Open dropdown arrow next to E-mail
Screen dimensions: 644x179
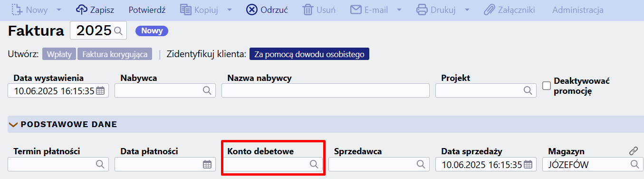pyautogui.click(x=399, y=10)
